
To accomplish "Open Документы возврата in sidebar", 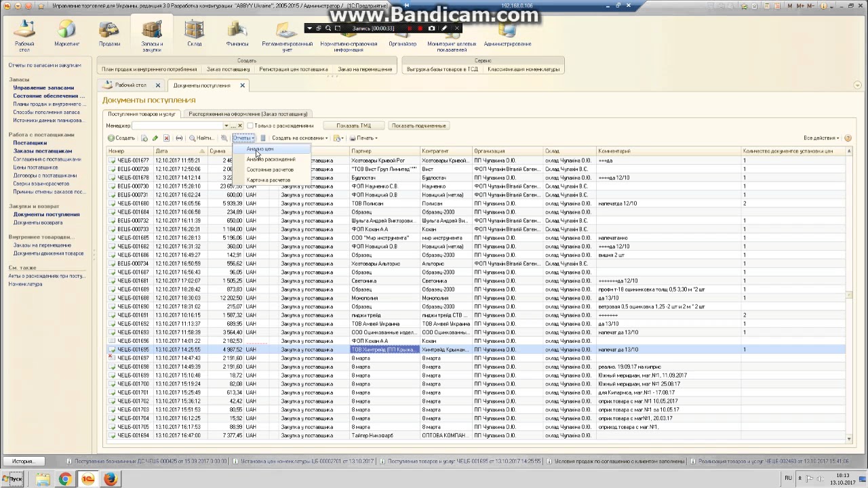I will pos(38,222).
